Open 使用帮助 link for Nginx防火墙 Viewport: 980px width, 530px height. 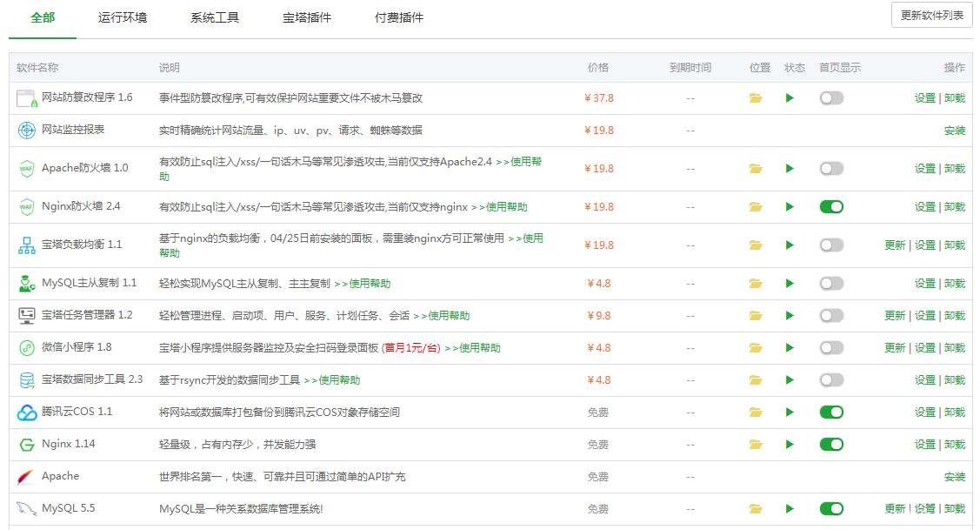click(x=499, y=207)
